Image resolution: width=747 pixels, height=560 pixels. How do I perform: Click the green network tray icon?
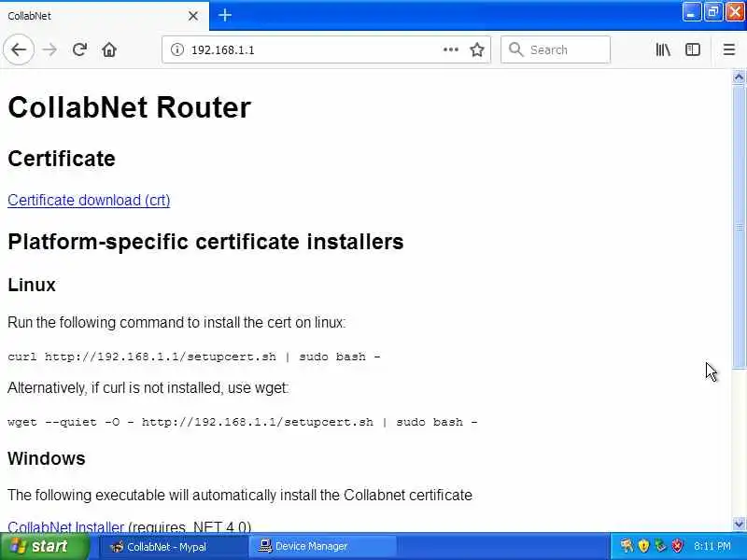660,546
